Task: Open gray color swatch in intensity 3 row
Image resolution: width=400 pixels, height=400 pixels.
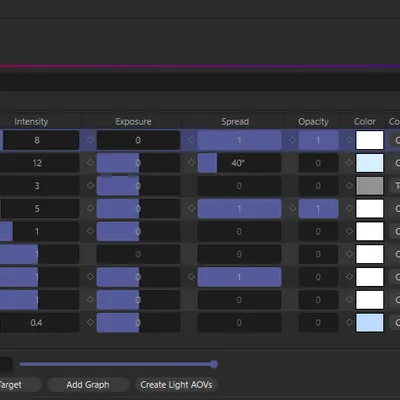Action: pyautogui.click(x=370, y=186)
